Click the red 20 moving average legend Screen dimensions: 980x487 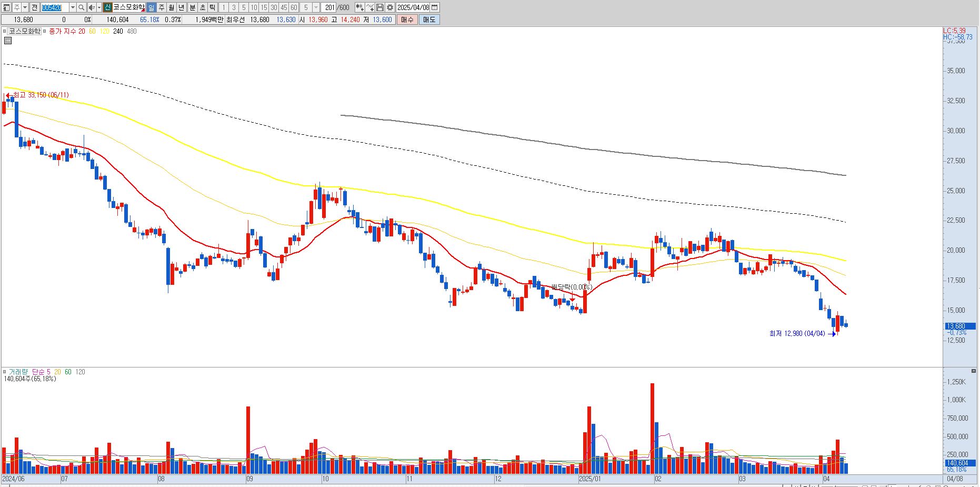point(82,31)
